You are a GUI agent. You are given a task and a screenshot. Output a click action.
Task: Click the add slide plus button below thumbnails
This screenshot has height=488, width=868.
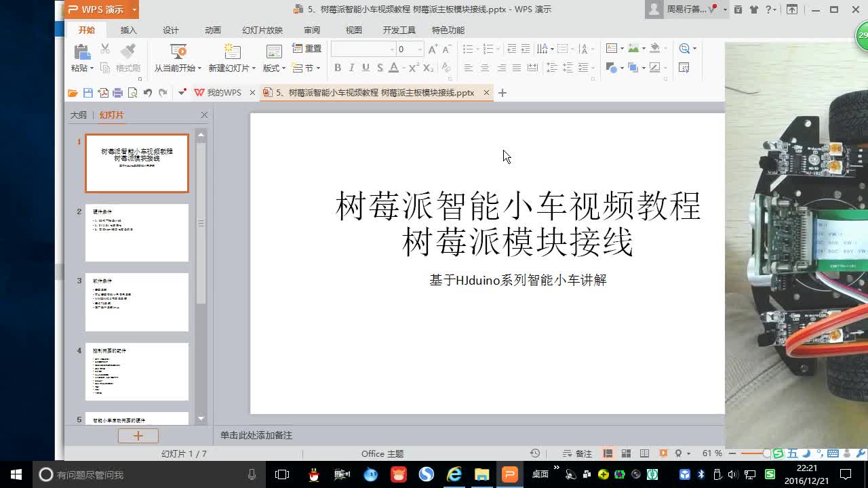click(138, 436)
